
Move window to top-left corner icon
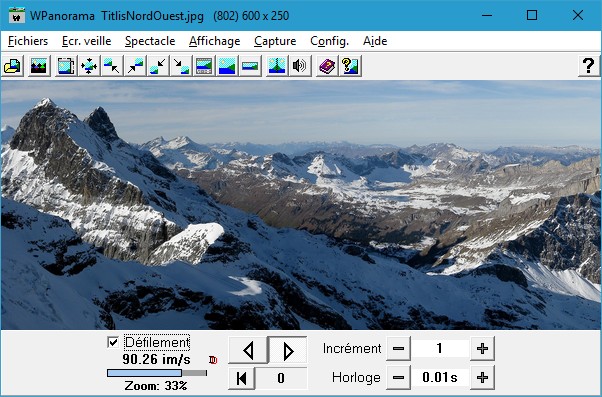(112, 66)
